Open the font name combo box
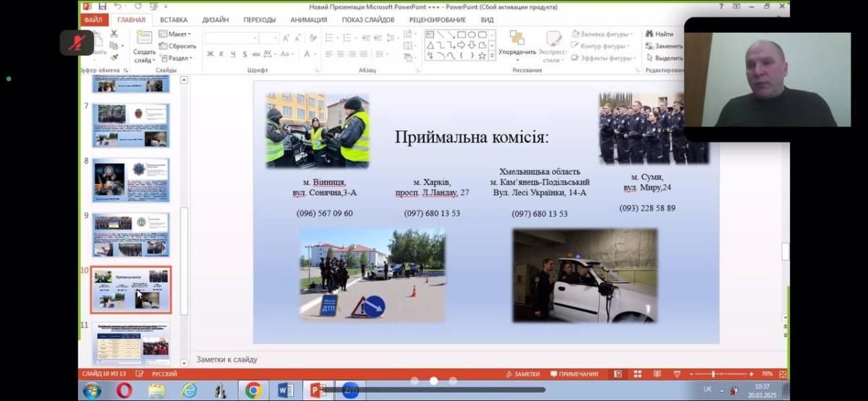Image resolution: width=868 pixels, height=401 pixels. (231, 38)
